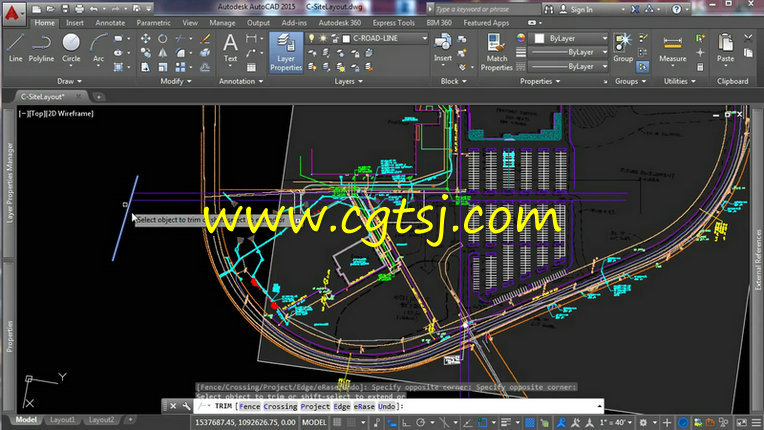Image resolution: width=764 pixels, height=430 pixels.
Task: Select the Text annotation tool
Action: click(230, 48)
